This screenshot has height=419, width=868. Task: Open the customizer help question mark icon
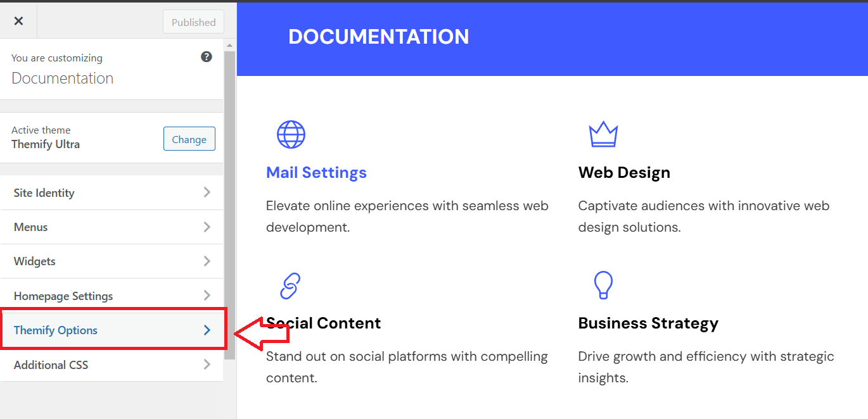click(x=207, y=56)
